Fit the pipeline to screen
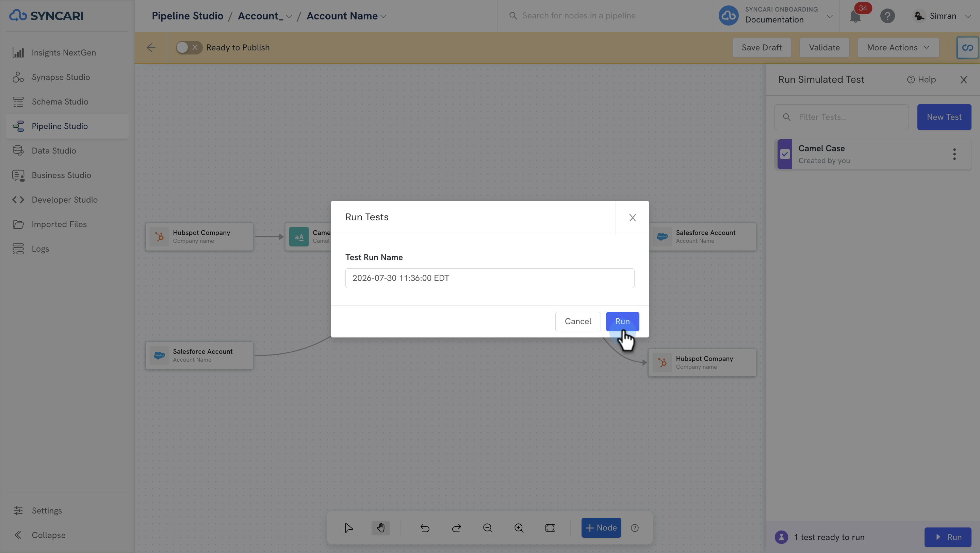The width and height of the screenshot is (980, 553). click(x=551, y=528)
